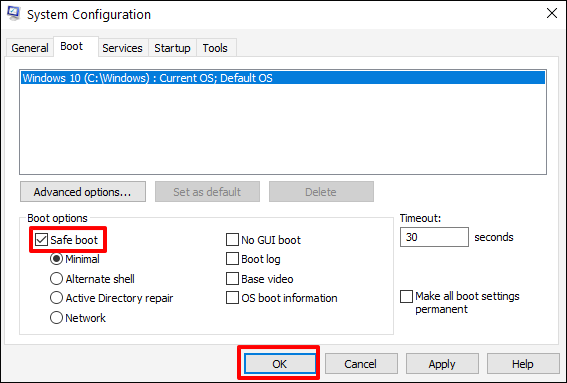Close the System Configuration window

pos(552,13)
